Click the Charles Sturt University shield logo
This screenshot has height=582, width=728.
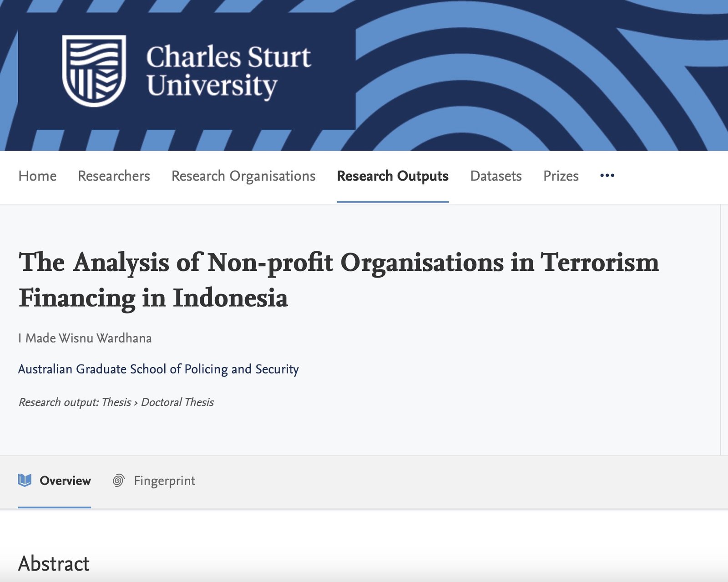94,71
